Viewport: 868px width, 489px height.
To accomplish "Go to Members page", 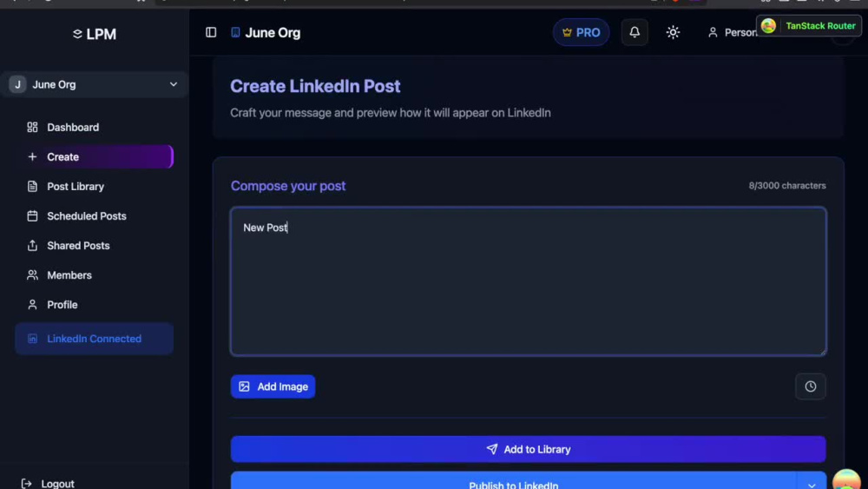I will pyautogui.click(x=94, y=275).
